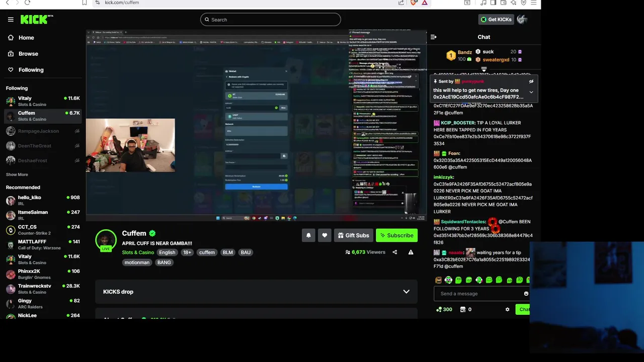This screenshot has width=644, height=362.
Task: Select the English language tag
Action: click(167, 252)
